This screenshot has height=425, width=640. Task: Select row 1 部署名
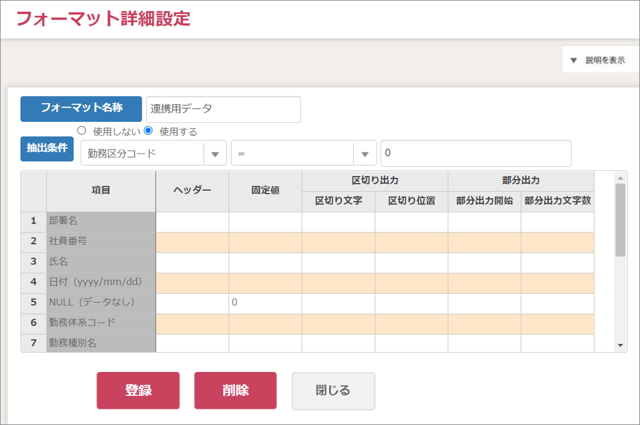pyautogui.click(x=101, y=222)
